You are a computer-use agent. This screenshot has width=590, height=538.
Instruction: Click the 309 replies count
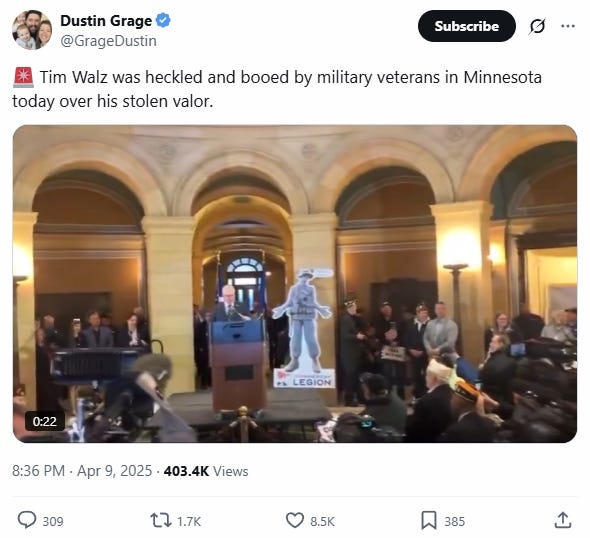53,521
